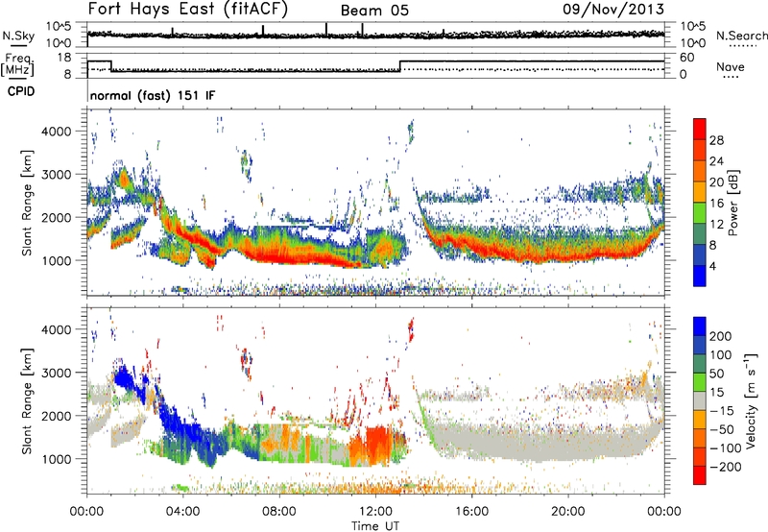Screen dimensions: 768x532
Task: Click the '28' power colorbar tick label
Action: click(x=716, y=140)
